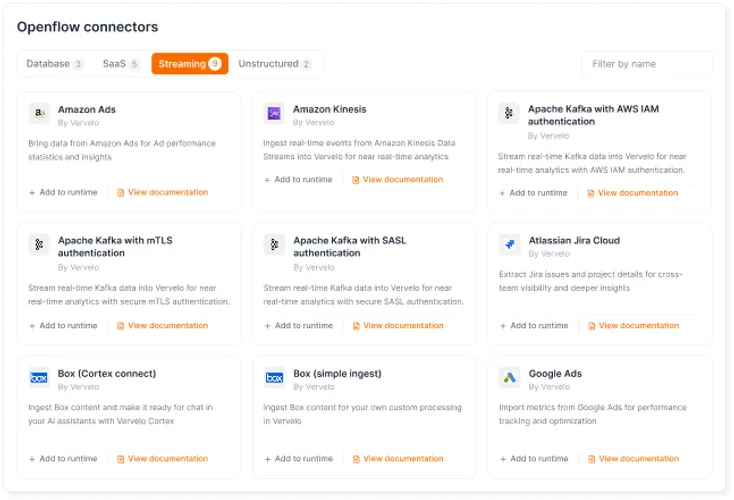This screenshot has width=734, height=500.
Task: Click the Kafka AWS IAM connector icon
Action: point(509,113)
